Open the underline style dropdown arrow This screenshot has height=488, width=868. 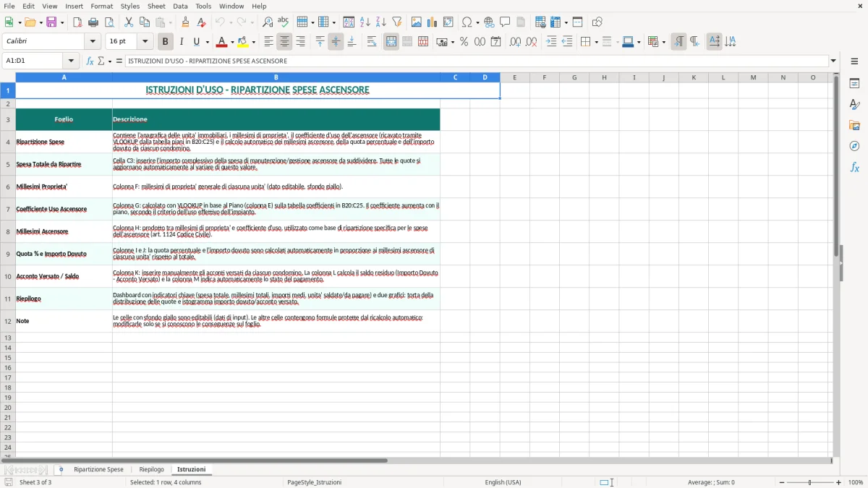(206, 42)
